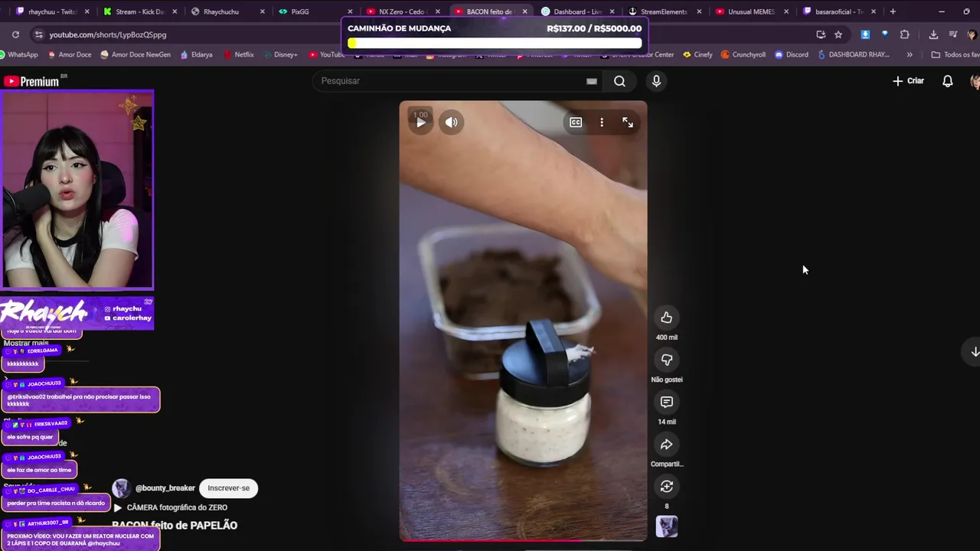Reload the page with browser refresh button
The height and width of the screenshot is (551, 980).
coord(15,34)
